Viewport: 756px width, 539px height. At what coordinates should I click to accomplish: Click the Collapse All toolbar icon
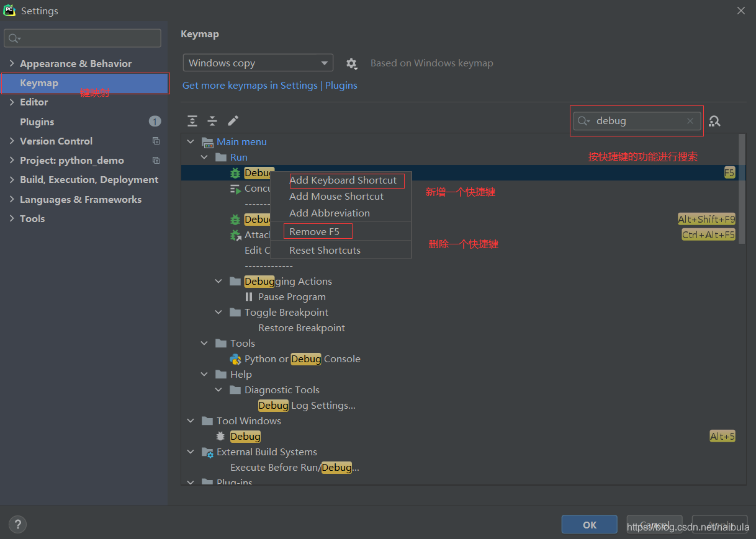(x=212, y=121)
